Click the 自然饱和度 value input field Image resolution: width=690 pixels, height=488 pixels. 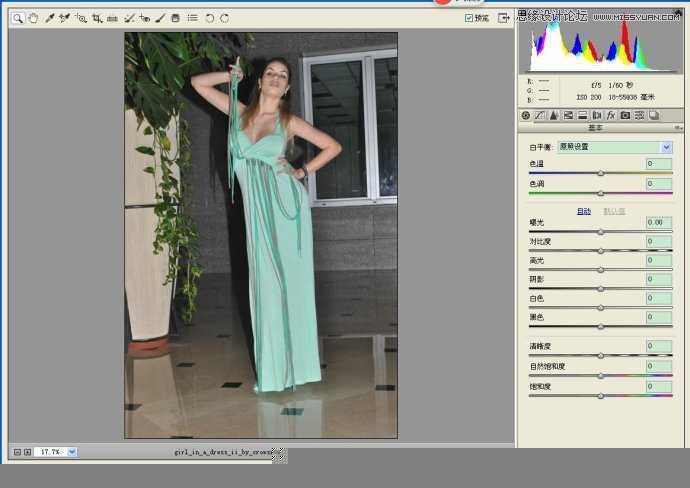click(x=659, y=367)
